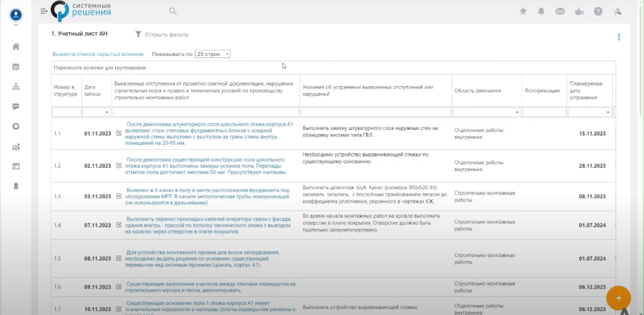644x315 pixels.
Task: Sort by Планируемая дата устранения header
Action: pos(586,90)
